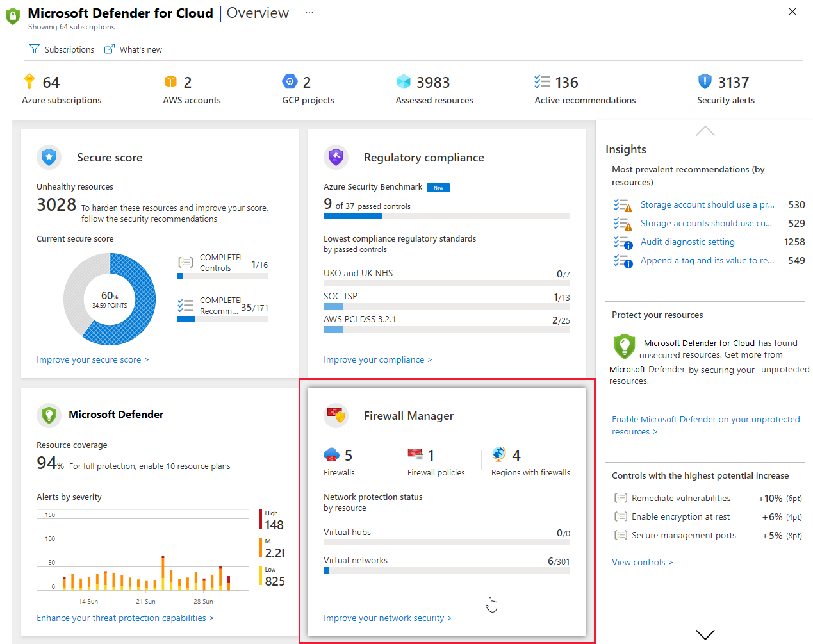Select the Regulatory compliance badge icon
The image size is (813, 644).
336,157
